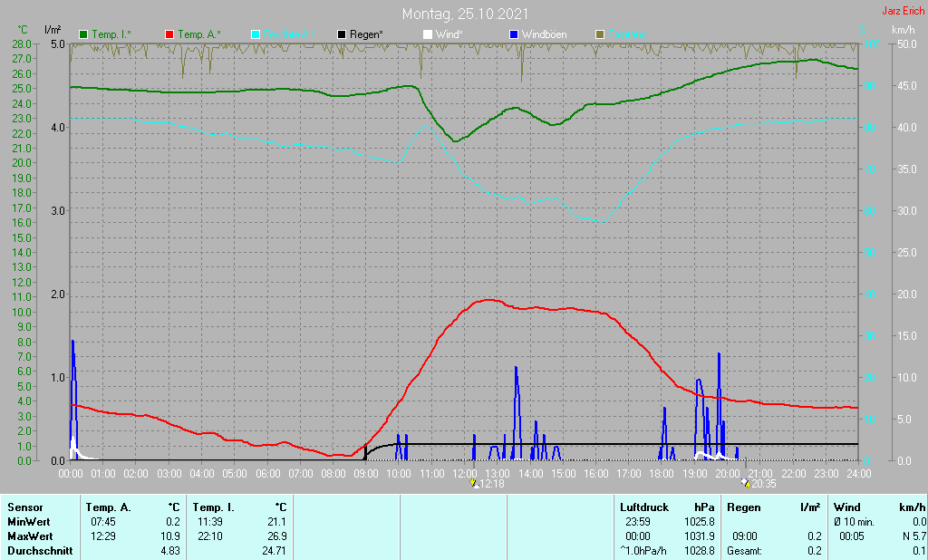
Task: Click the '10.9' maximum outside temperature value
Action: click(x=170, y=536)
